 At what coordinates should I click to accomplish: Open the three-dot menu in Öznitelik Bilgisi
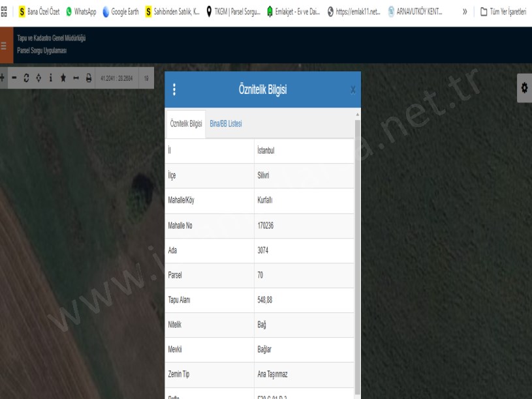[174, 90]
